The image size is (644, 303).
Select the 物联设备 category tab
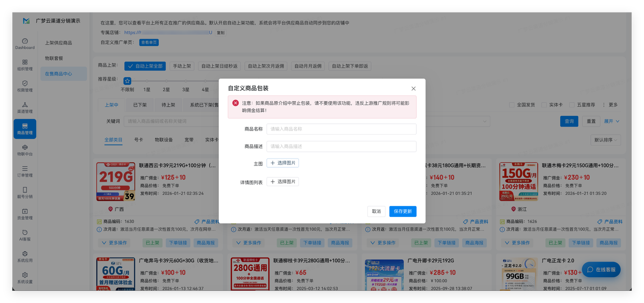(164, 140)
